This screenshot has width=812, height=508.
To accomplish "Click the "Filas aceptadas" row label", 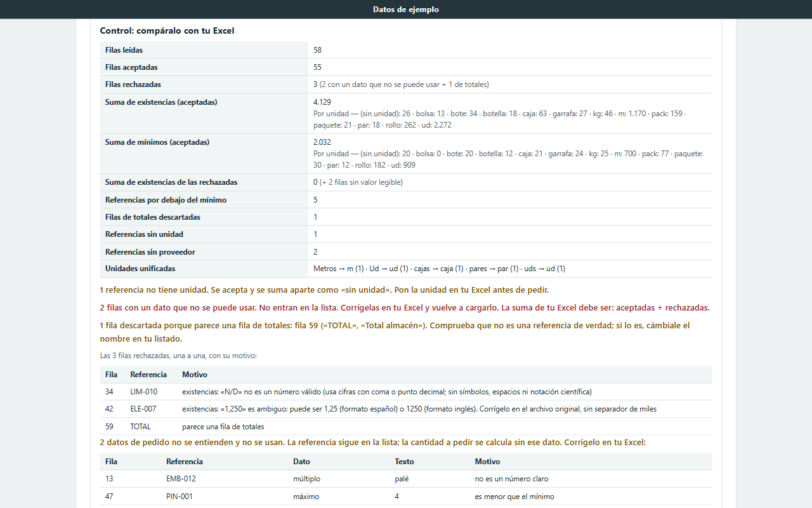I will (x=131, y=67).
